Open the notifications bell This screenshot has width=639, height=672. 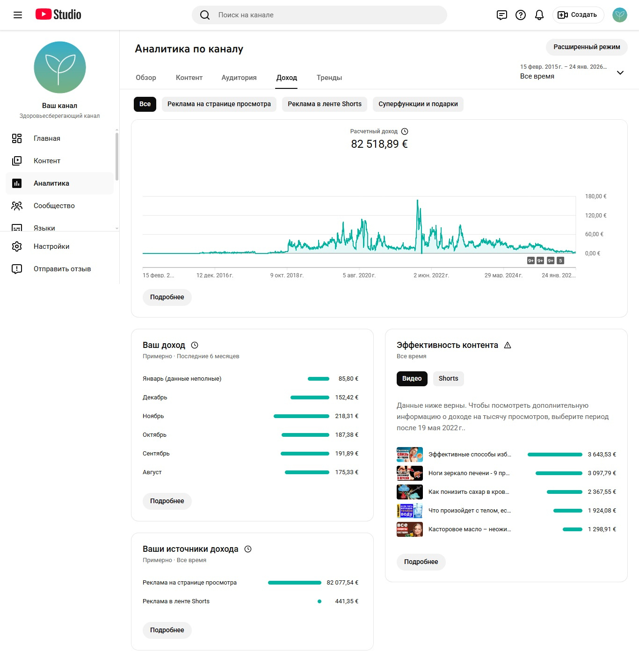(x=539, y=15)
